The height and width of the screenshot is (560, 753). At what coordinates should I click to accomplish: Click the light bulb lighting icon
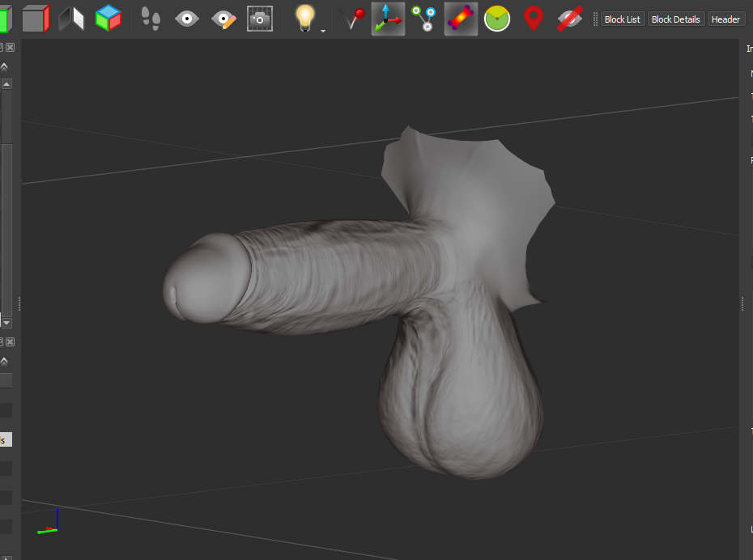point(305,19)
